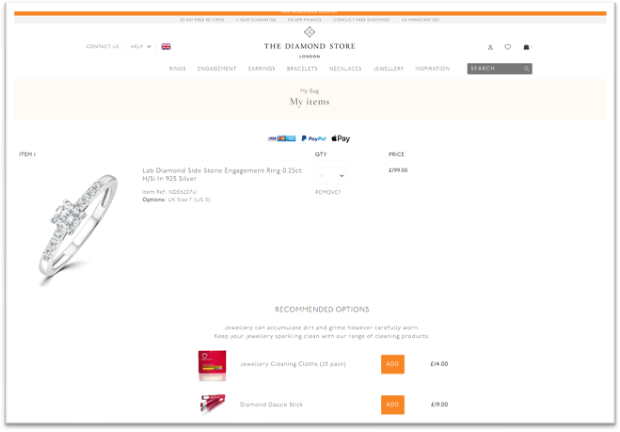The height and width of the screenshot is (432, 620).
Task: Open the wishlist heart icon
Action: pos(507,47)
